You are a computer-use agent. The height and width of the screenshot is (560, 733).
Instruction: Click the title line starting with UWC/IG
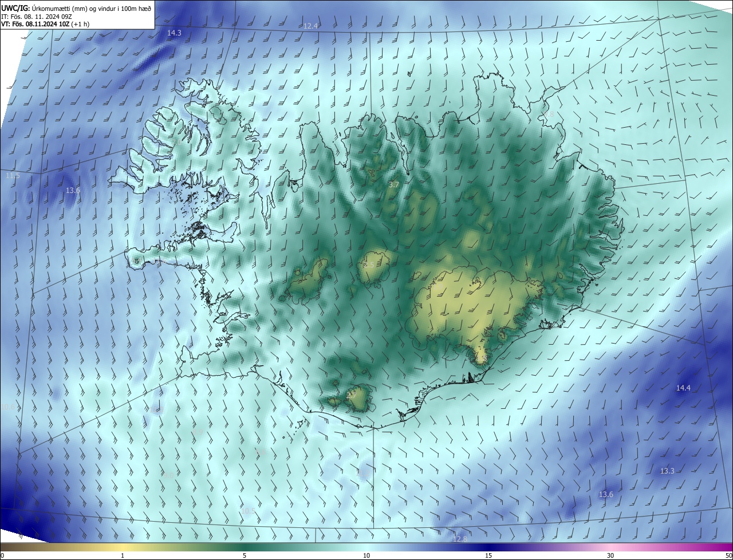(76, 8)
